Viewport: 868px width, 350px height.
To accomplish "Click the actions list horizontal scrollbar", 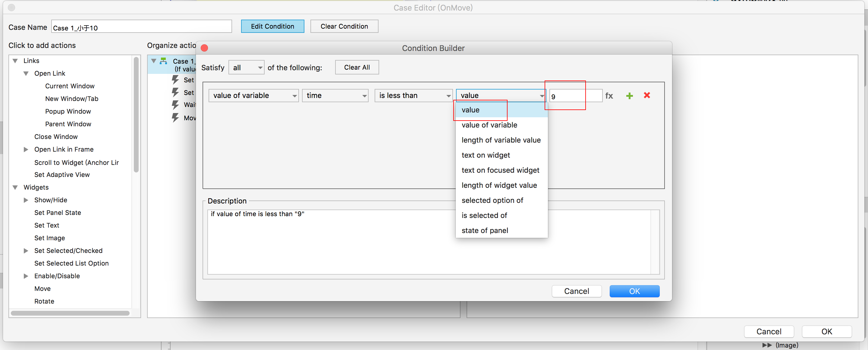I will [70, 313].
